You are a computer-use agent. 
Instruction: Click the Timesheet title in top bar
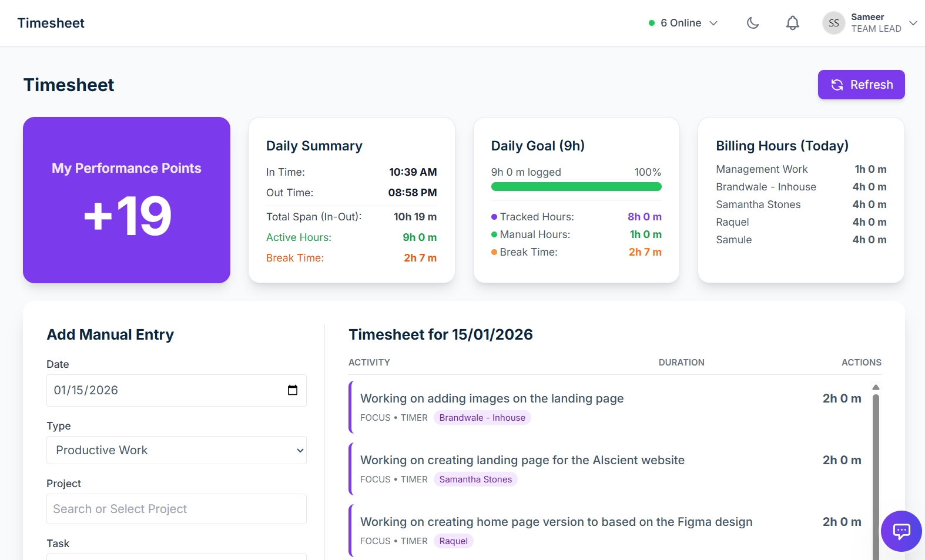(x=51, y=23)
